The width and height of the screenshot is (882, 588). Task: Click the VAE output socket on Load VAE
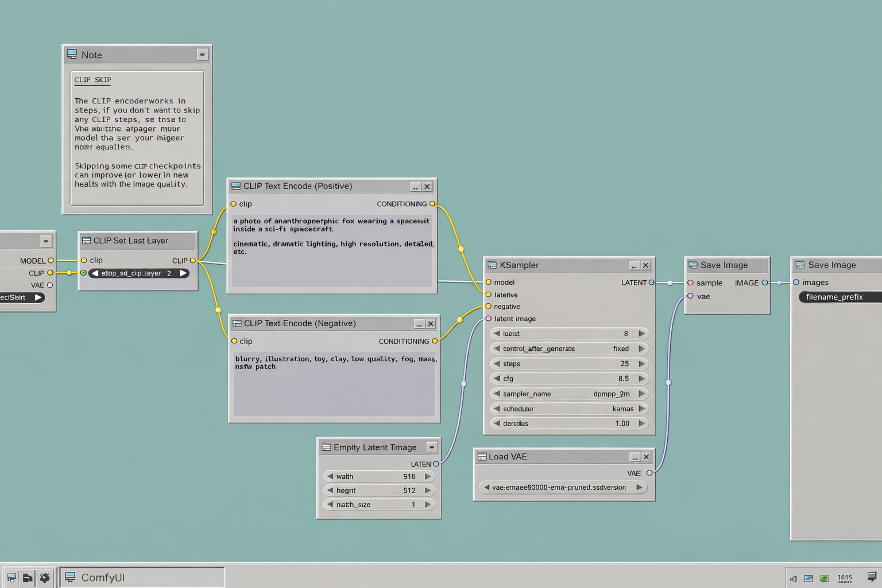pyautogui.click(x=649, y=473)
